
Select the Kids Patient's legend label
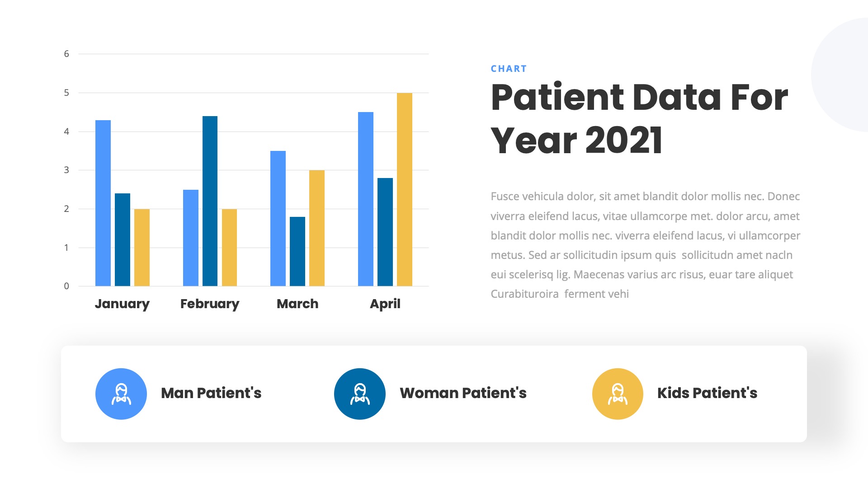click(707, 393)
